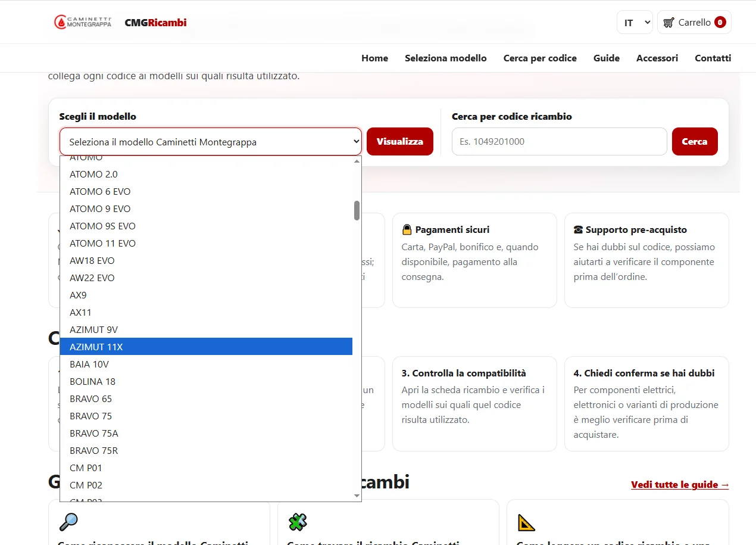Click the padlock icon by Pagamenti sicuri
The width and height of the screenshot is (756, 545).
click(407, 229)
